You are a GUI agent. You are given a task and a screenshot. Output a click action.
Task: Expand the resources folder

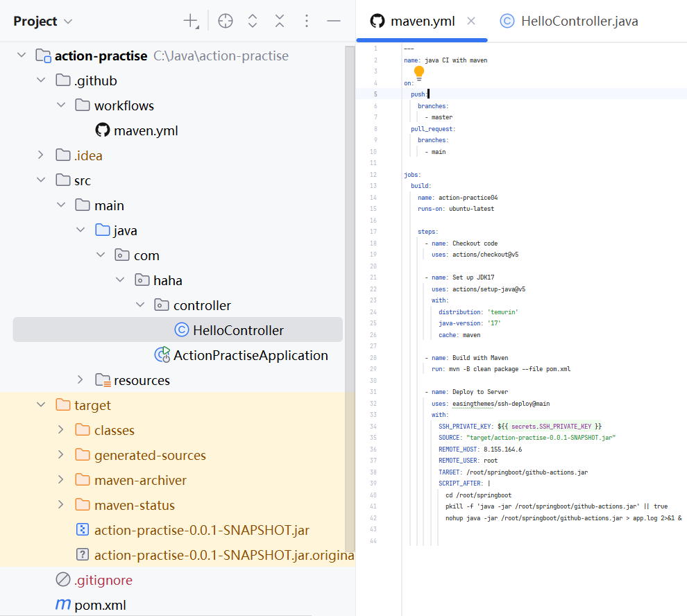point(80,380)
